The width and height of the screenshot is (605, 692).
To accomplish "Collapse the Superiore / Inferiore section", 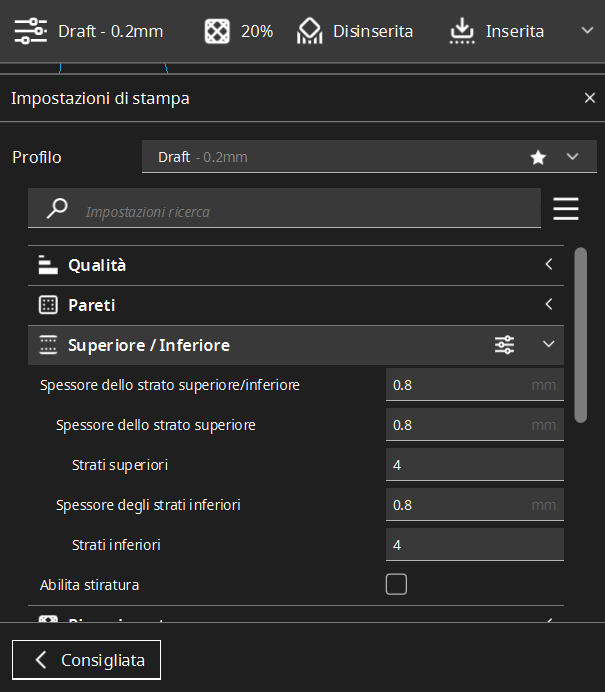I will tap(548, 345).
